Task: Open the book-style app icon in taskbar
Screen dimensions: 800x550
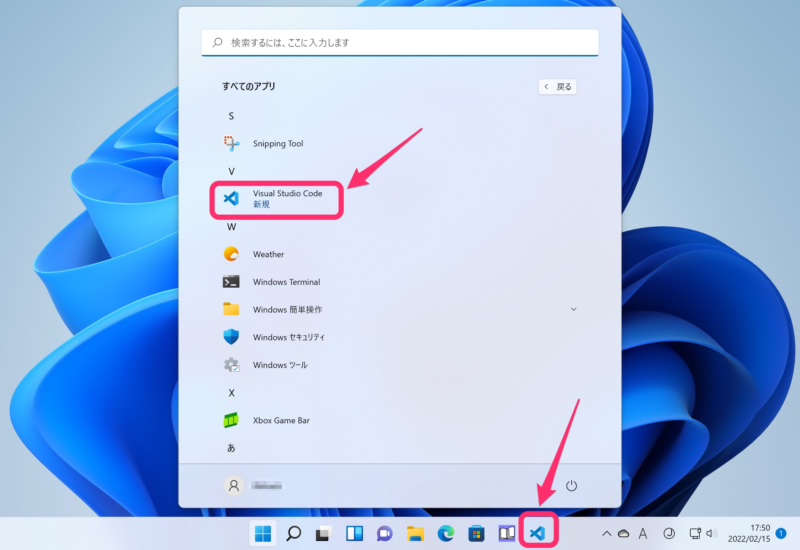Action: point(507,534)
